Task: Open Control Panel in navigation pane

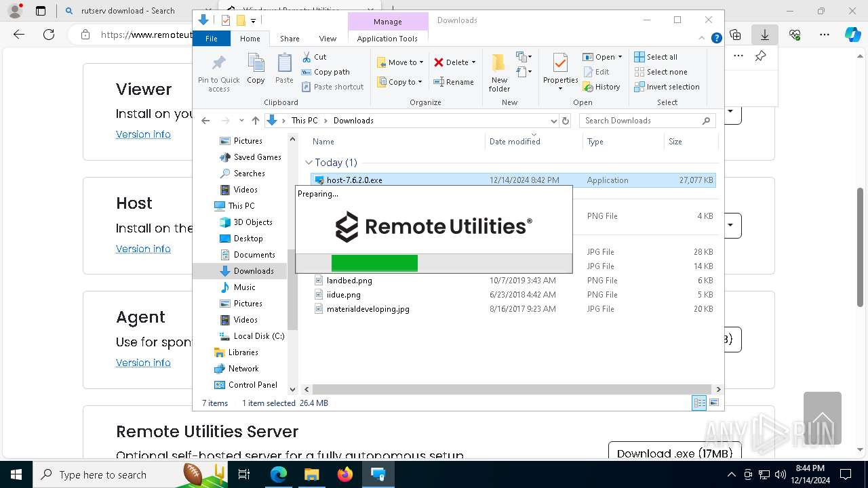Action: [252, 385]
